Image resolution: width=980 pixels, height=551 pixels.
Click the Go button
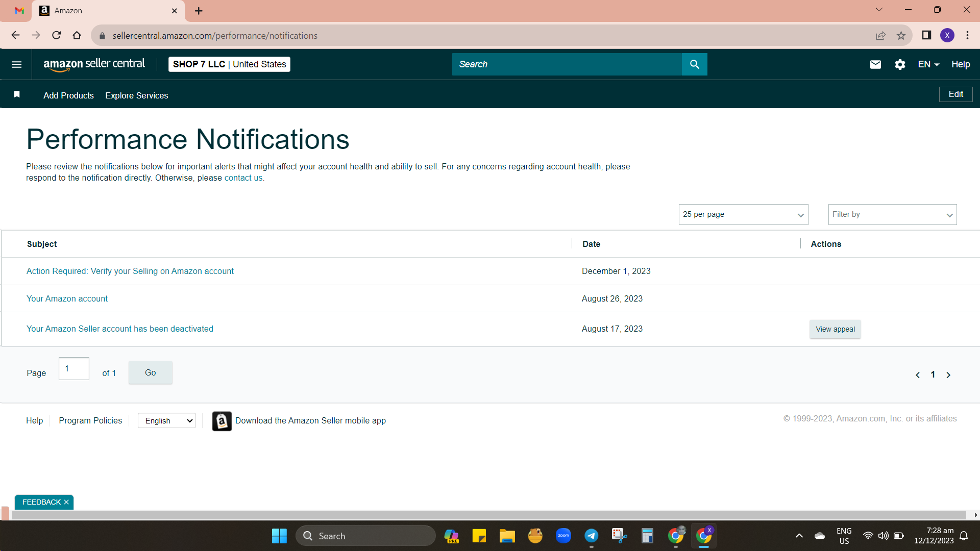[x=150, y=373]
